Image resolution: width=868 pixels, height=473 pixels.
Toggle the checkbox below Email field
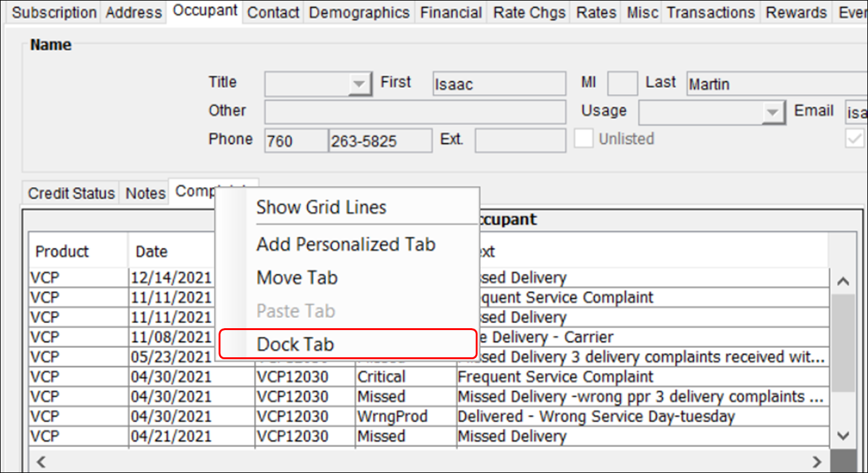855,139
